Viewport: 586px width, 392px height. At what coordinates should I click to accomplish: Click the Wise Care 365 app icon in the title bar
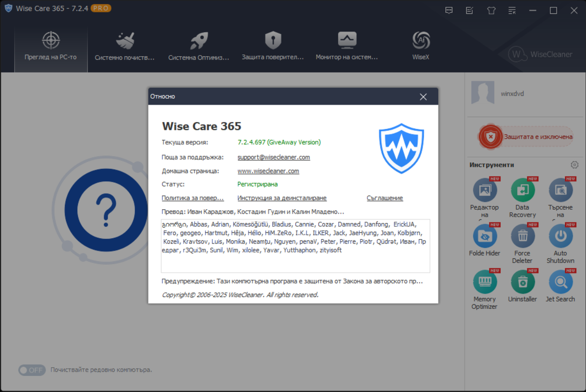pos(8,8)
